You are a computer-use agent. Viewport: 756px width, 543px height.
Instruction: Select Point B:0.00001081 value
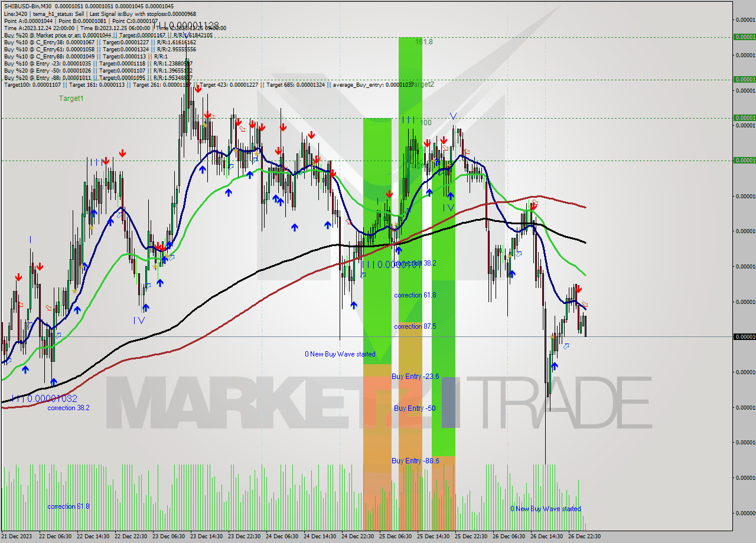click(83, 21)
